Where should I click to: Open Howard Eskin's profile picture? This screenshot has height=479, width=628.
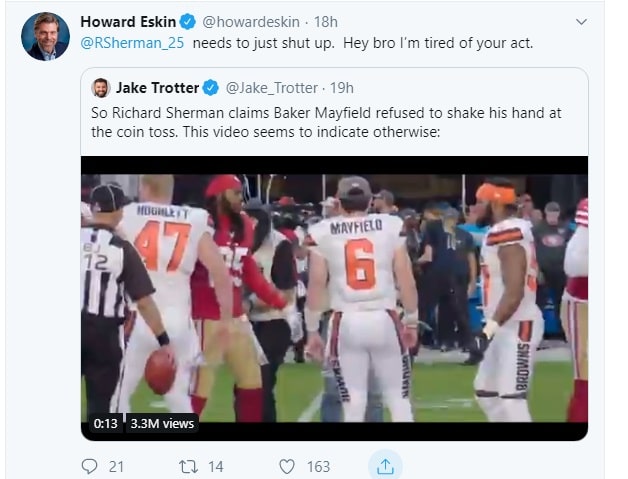click(x=45, y=36)
